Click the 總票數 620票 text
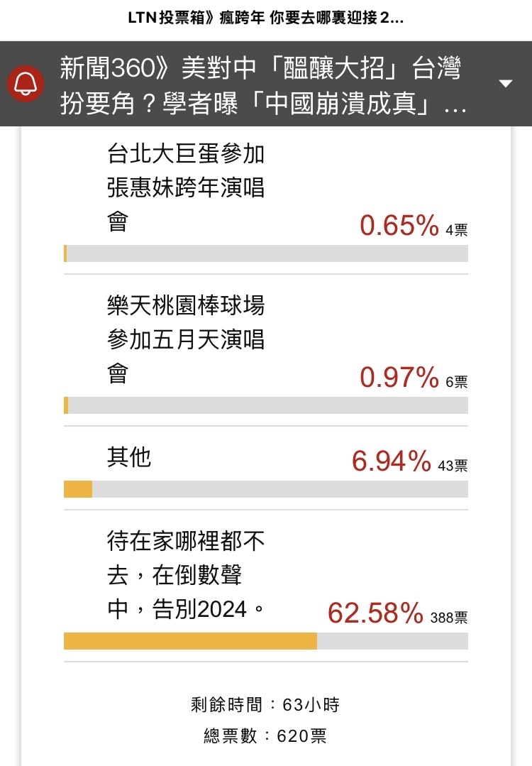532x766 pixels. coord(265,735)
